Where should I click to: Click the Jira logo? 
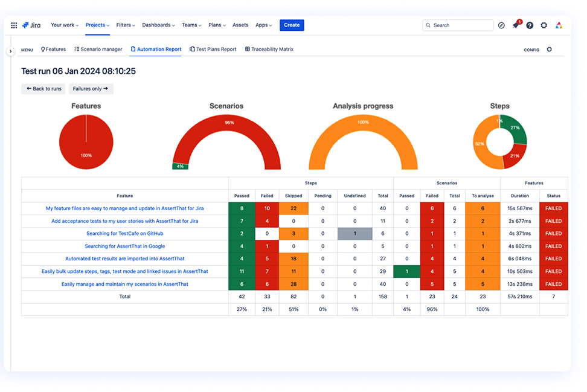(31, 25)
